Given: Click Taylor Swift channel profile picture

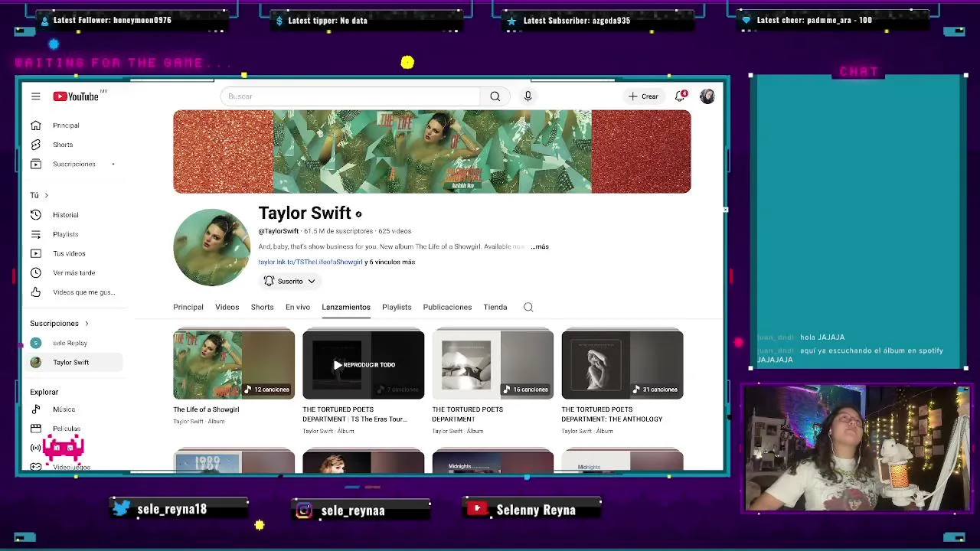Looking at the screenshot, I should click(211, 247).
